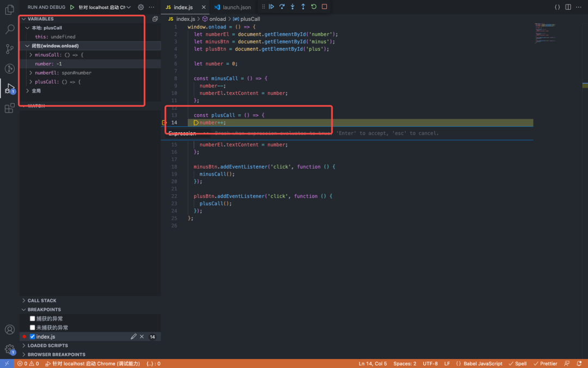Click the Step Into debug icon

(293, 7)
